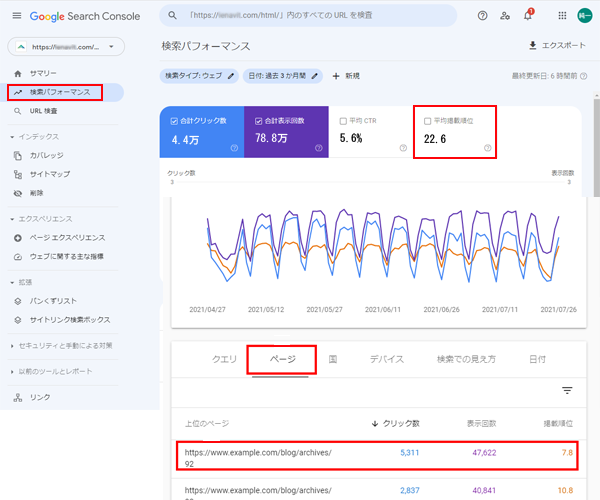Open the 検索での見え方 tab
Image resolution: width=600 pixels, height=500 pixels.
[x=466, y=359]
